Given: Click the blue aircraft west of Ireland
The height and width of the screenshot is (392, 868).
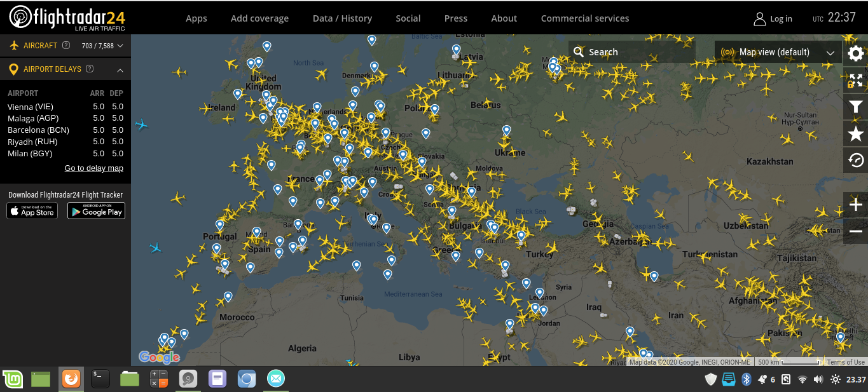Looking at the screenshot, I should [141, 125].
